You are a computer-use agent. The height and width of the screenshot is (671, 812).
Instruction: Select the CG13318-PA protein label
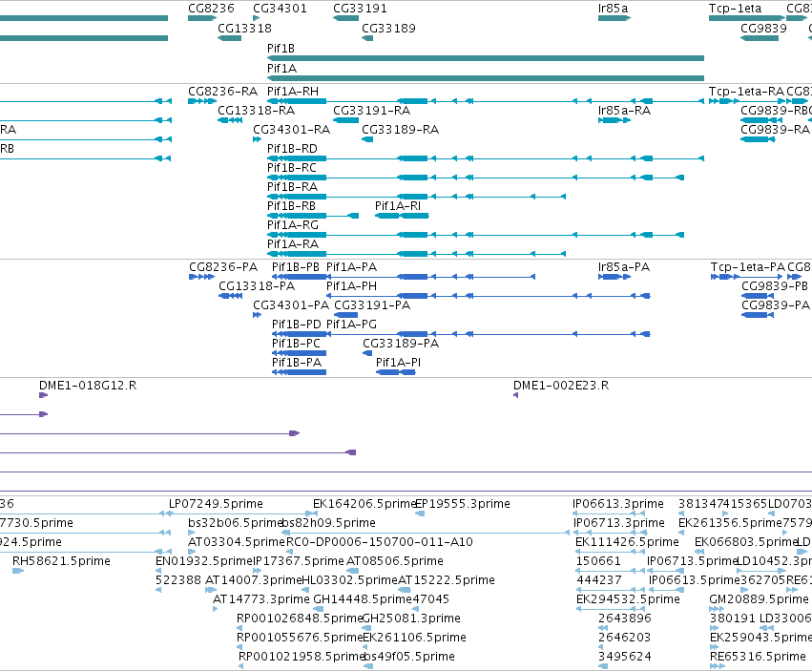click(257, 286)
